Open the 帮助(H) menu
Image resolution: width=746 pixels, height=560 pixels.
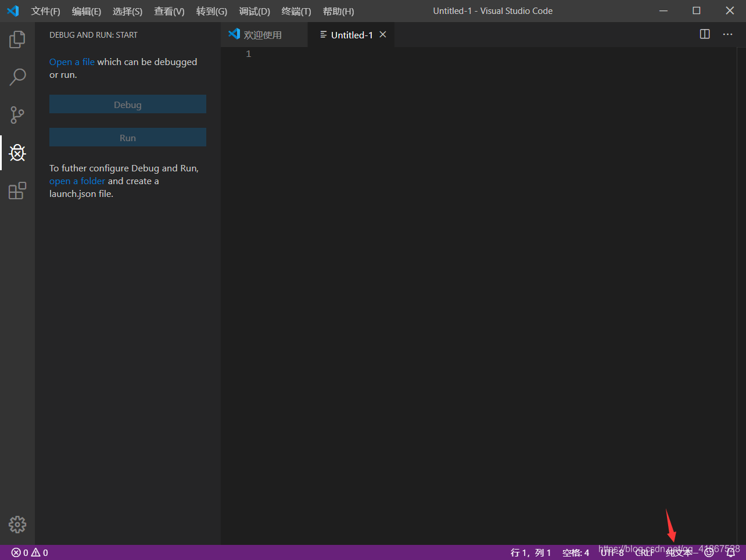[x=338, y=11]
